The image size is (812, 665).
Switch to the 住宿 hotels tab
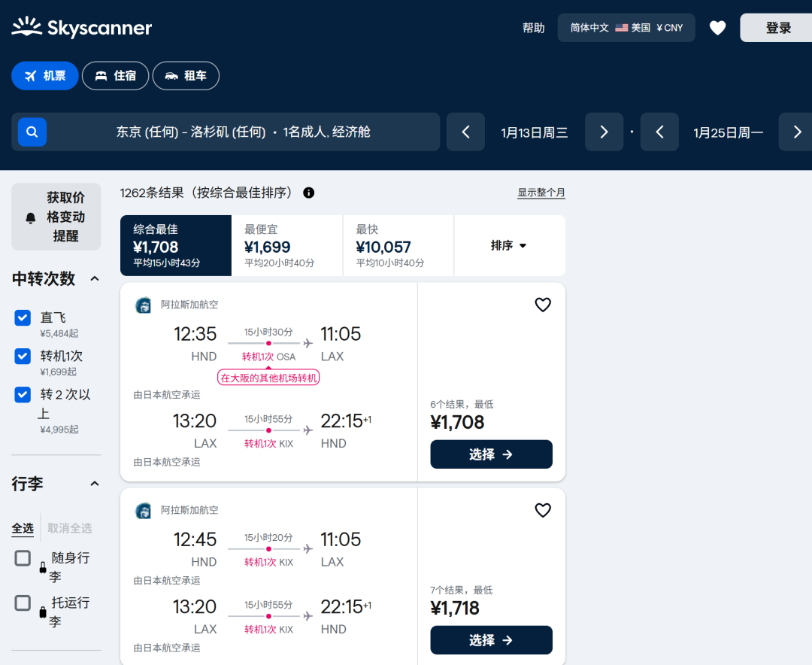pyautogui.click(x=116, y=76)
